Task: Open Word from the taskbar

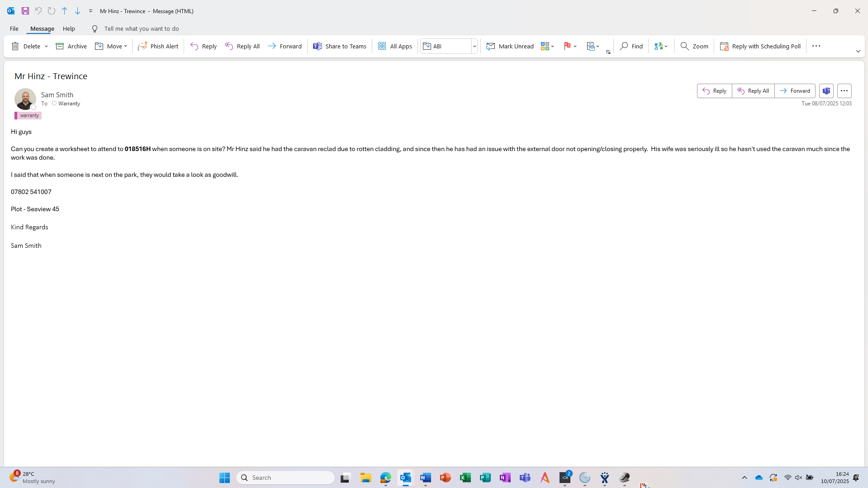Action: [x=425, y=478]
